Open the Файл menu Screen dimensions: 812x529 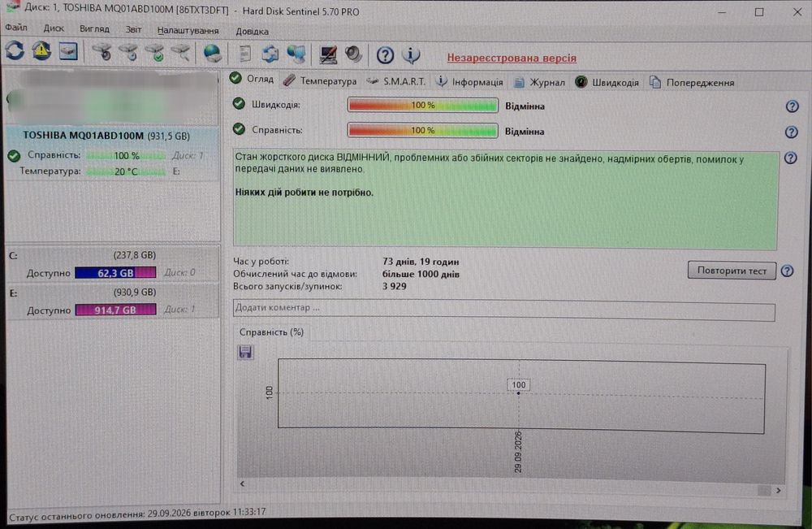[x=16, y=28]
